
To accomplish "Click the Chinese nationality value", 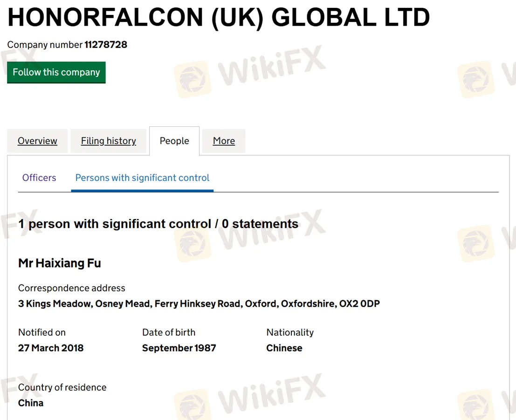I will click(x=284, y=348).
